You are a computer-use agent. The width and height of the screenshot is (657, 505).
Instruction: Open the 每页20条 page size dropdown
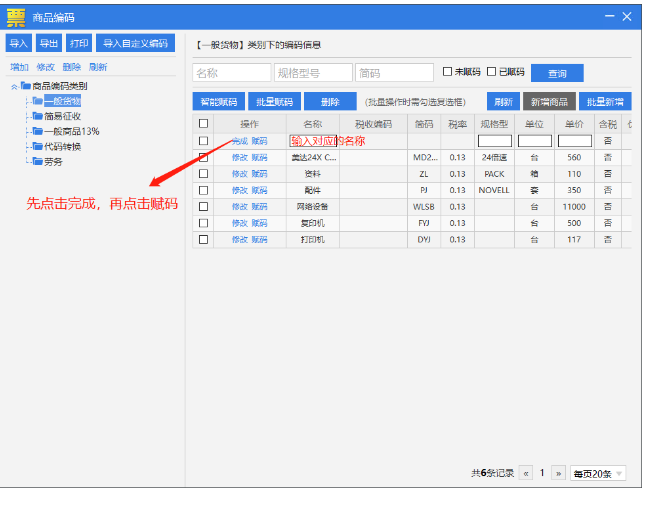pyautogui.click(x=597, y=473)
